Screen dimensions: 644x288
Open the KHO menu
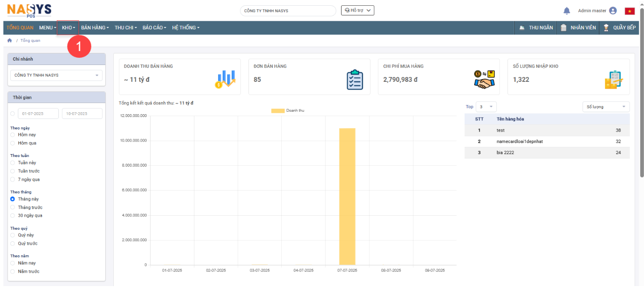tap(69, 28)
